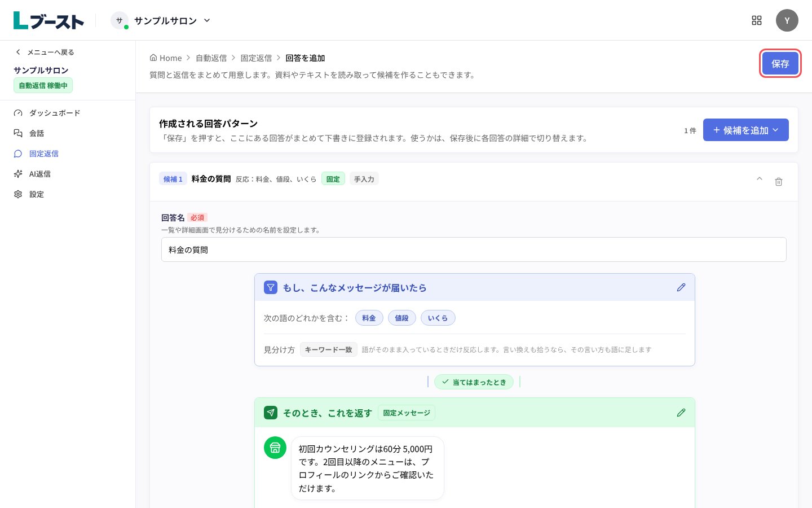Click the 必須 required label

pos(197,217)
